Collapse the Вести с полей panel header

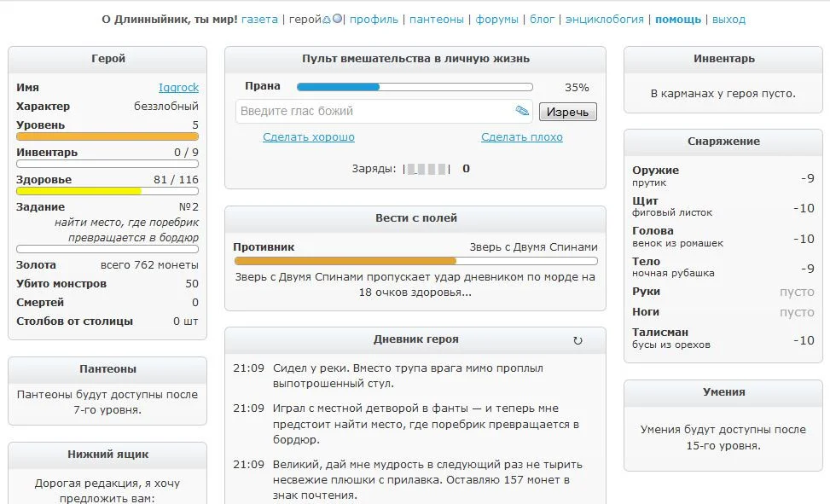pyautogui.click(x=415, y=218)
